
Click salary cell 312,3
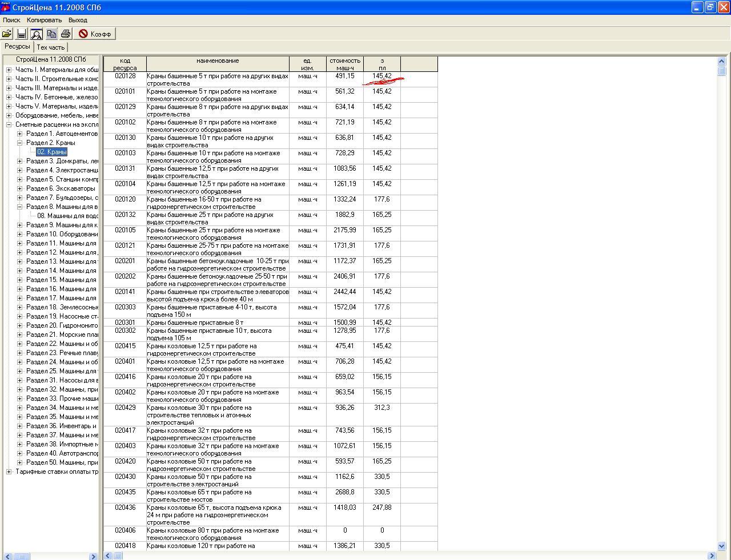tap(382, 415)
